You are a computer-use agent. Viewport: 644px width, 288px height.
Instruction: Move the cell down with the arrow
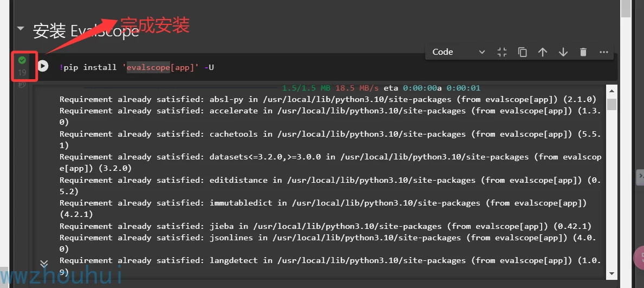563,52
